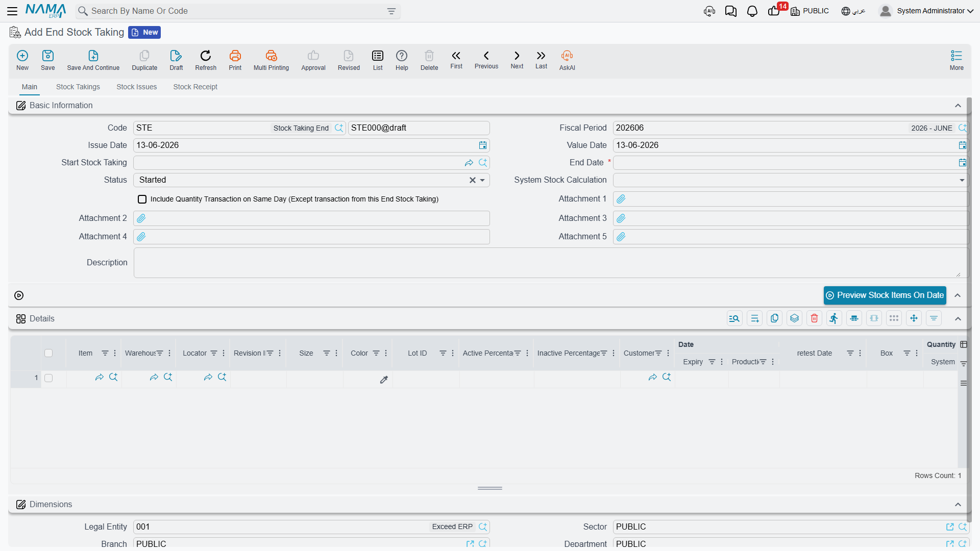Toggle Include Quantity Transaction on Same Day checkbox
The height and width of the screenshot is (551, 980).
coord(142,199)
